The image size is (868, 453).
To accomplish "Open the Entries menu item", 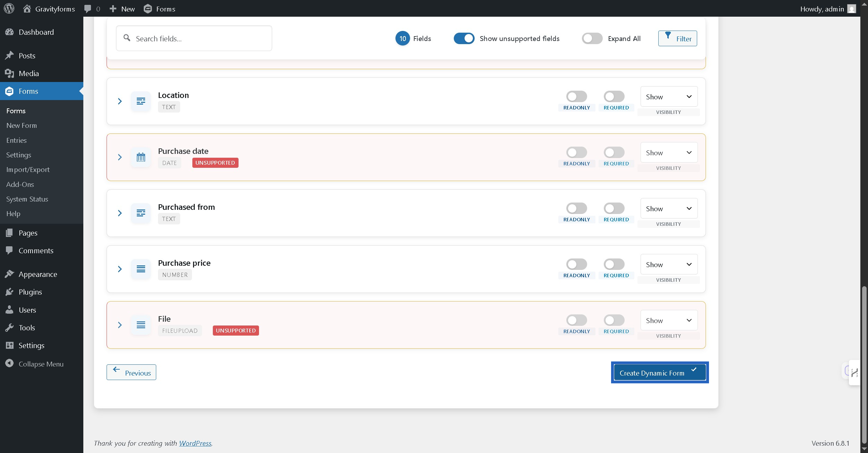I will (16, 140).
